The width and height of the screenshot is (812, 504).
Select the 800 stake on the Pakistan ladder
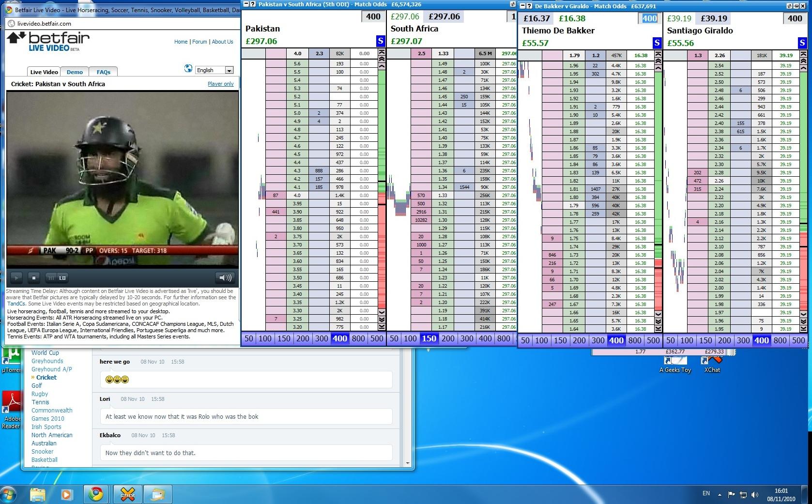358,338
